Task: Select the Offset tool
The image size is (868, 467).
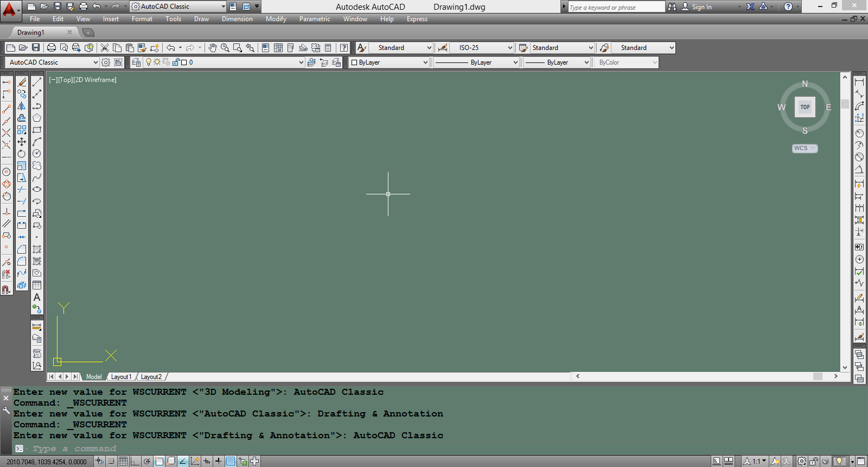Action: 22,118
